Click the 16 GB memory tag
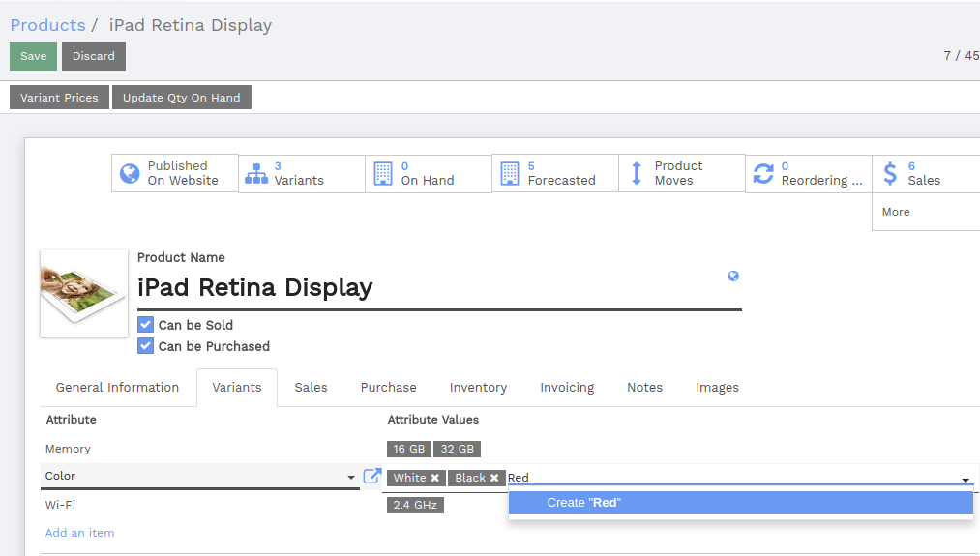 click(x=409, y=449)
